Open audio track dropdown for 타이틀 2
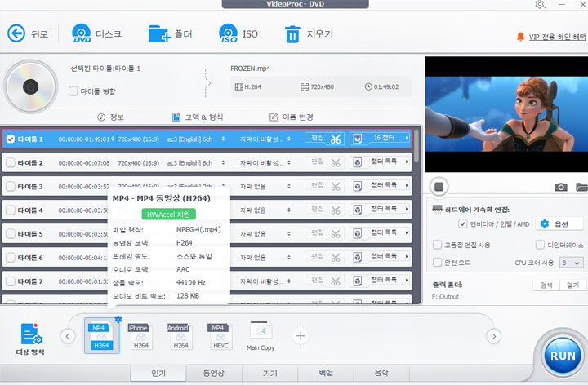 click(223, 162)
